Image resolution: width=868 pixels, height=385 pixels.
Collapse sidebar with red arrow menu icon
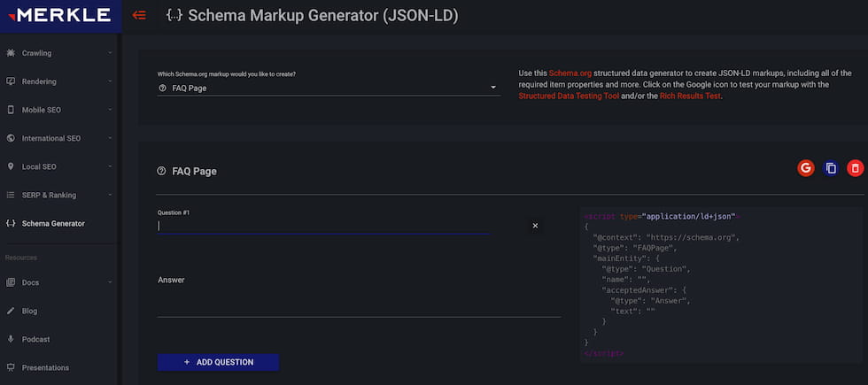[139, 16]
